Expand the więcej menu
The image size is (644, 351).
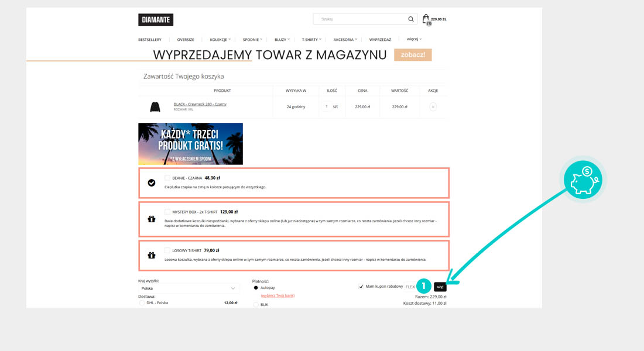point(415,39)
